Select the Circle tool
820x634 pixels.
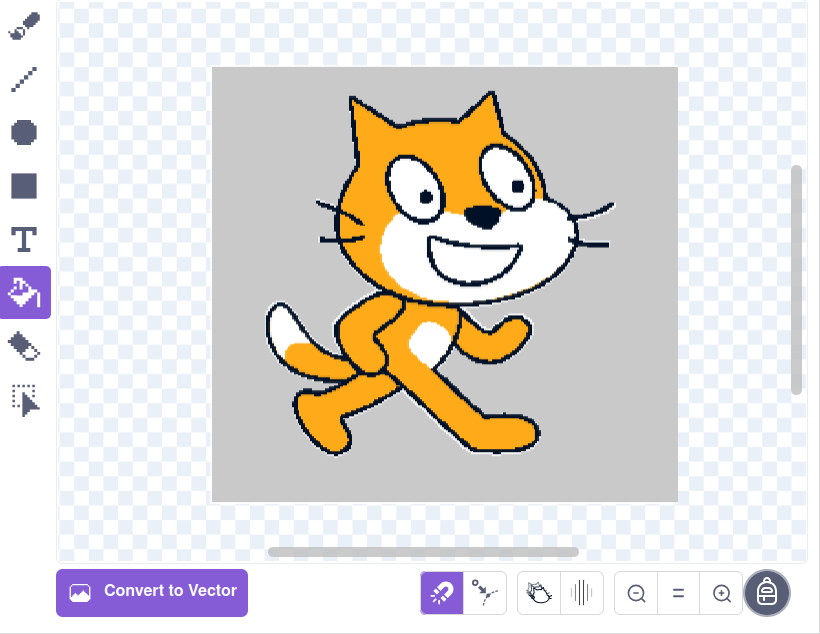(x=24, y=132)
